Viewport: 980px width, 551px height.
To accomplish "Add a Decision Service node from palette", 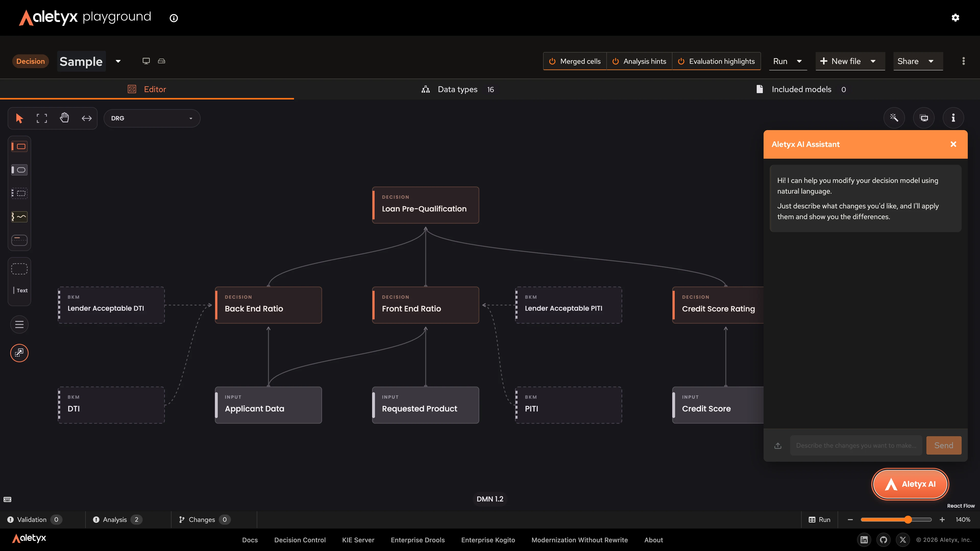I will [19, 240].
